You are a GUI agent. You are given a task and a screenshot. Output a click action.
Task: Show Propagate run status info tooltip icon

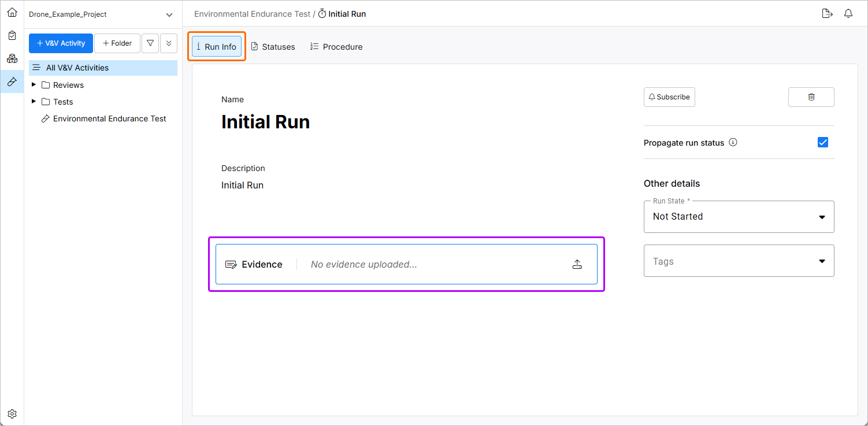733,142
